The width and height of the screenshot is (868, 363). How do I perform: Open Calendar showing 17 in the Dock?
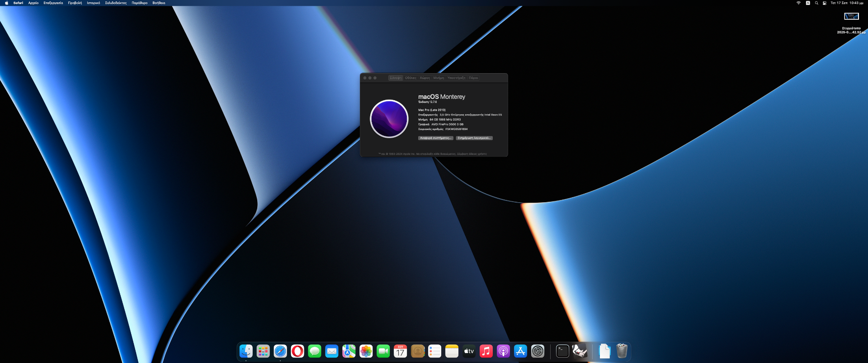coord(401,351)
